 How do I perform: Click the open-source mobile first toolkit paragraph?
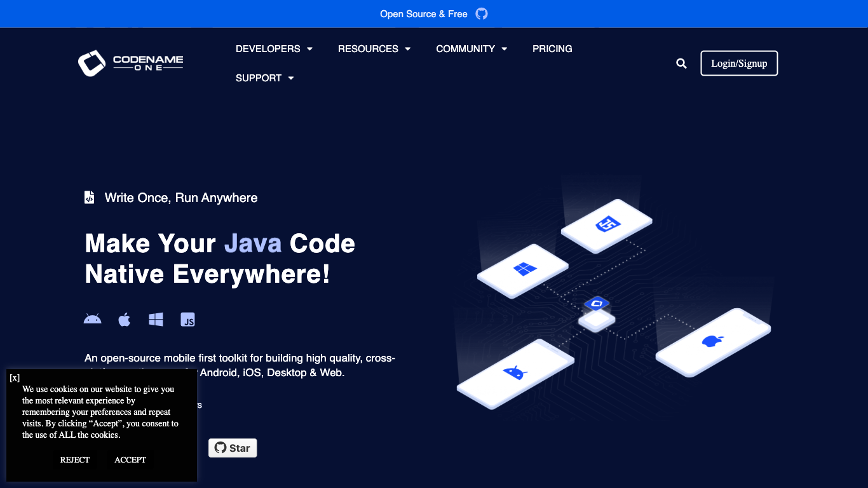(x=240, y=365)
